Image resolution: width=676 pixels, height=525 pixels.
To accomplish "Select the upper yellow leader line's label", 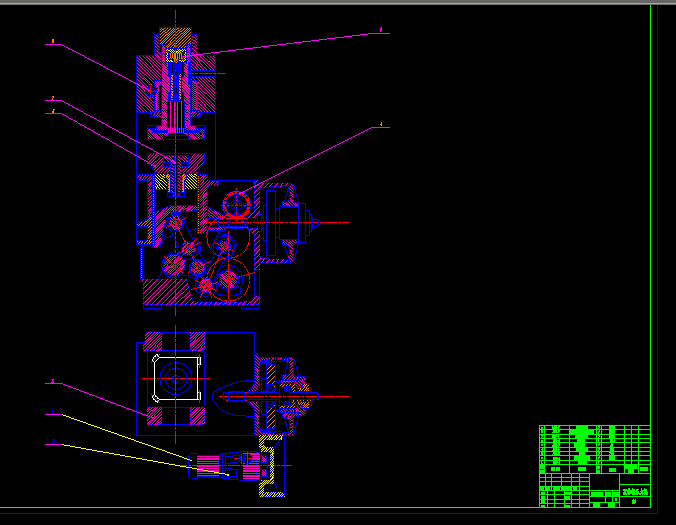I will 52,413.
